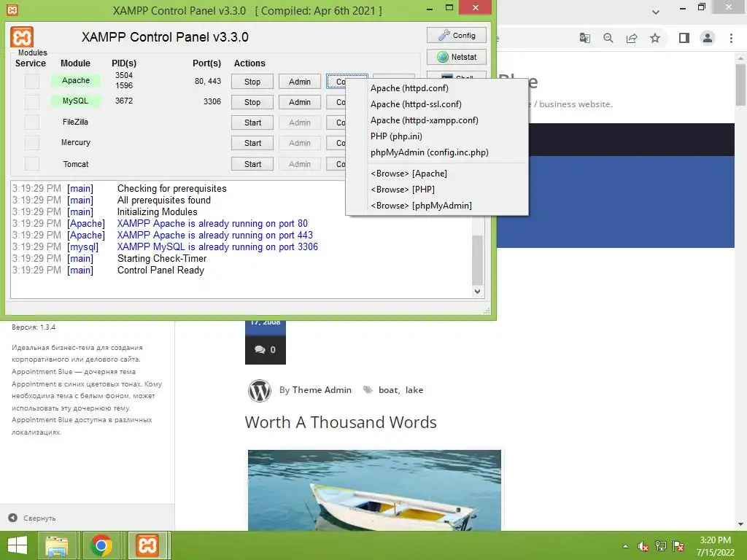Open the Apache Admin page

click(x=300, y=82)
